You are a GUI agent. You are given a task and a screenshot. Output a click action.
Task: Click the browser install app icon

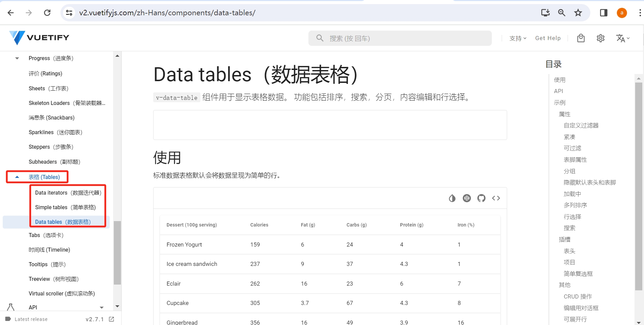point(545,13)
